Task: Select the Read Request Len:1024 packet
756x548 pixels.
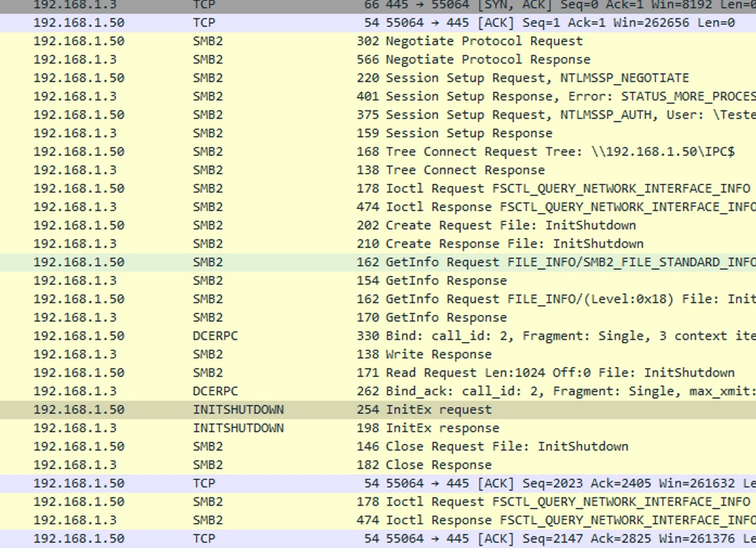Action: tap(378, 373)
